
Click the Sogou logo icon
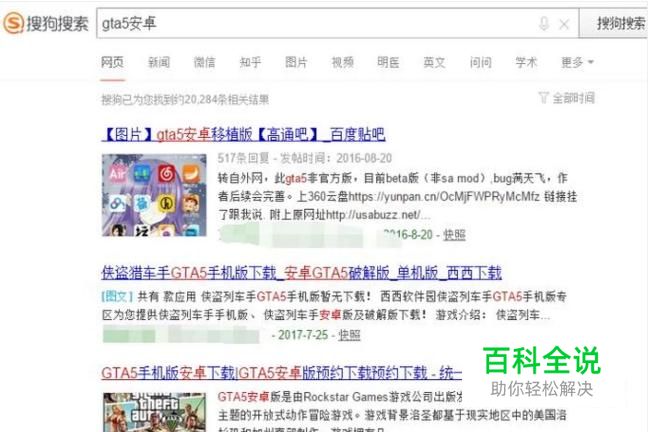13,23
